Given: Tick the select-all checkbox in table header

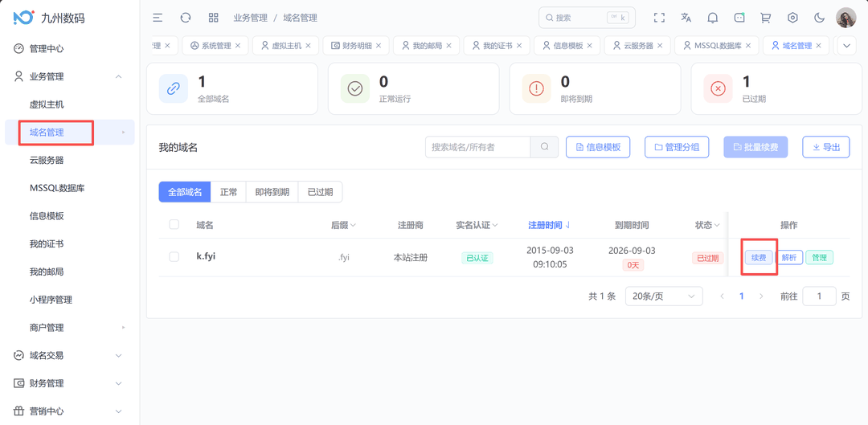Looking at the screenshot, I should tap(174, 224).
